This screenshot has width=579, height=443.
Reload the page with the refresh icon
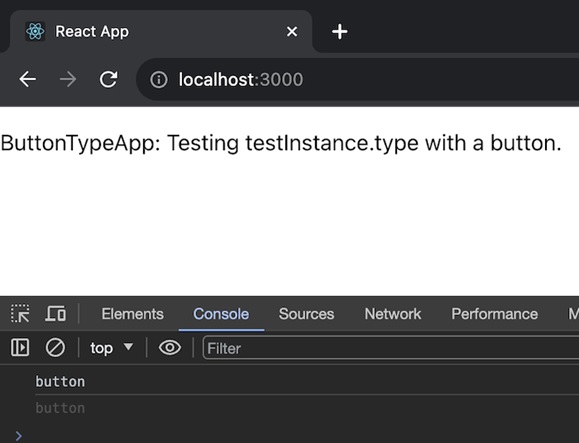109,79
